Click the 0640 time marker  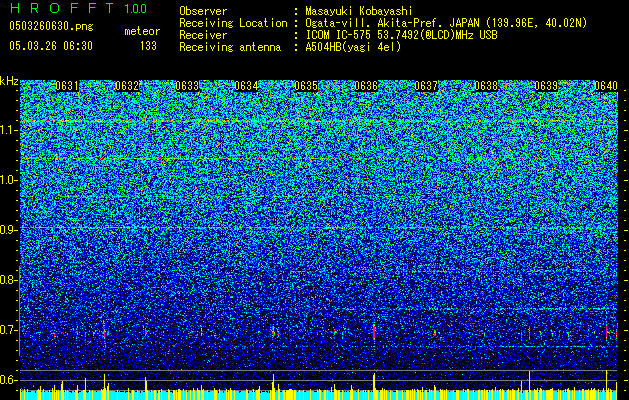(606, 86)
